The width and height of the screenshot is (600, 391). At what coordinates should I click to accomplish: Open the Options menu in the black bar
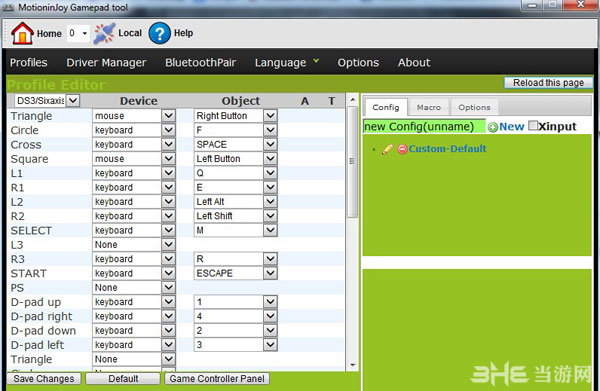[358, 63]
